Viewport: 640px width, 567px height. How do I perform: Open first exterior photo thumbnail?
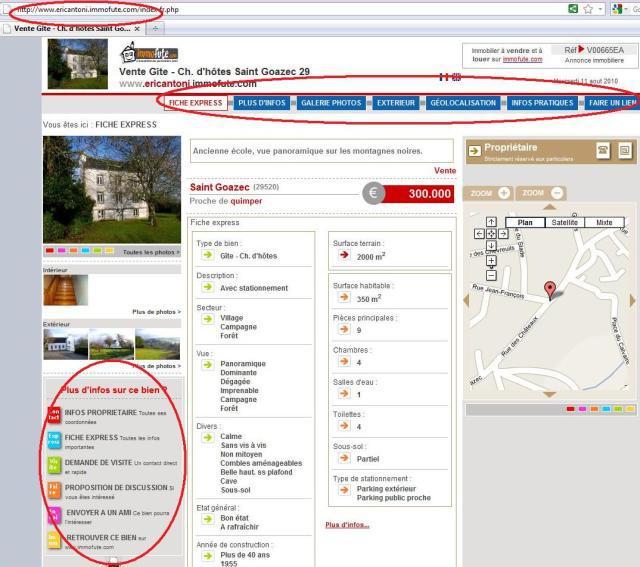tap(66, 344)
